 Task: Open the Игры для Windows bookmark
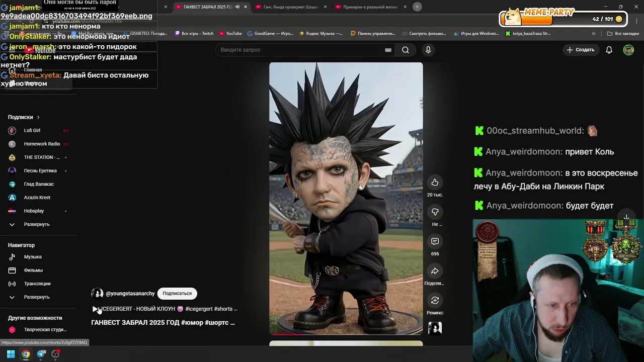pos(476,34)
